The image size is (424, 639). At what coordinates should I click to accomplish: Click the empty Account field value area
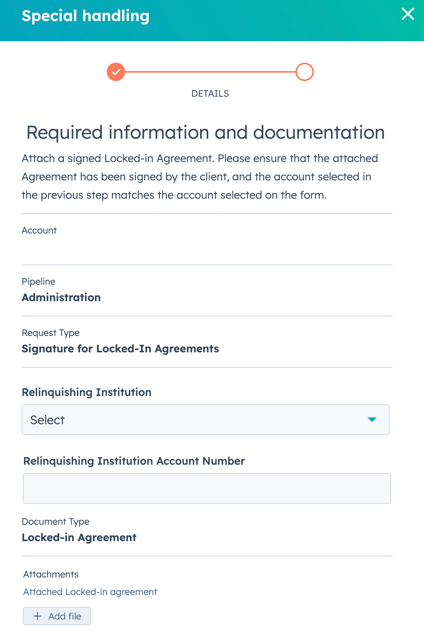click(207, 249)
